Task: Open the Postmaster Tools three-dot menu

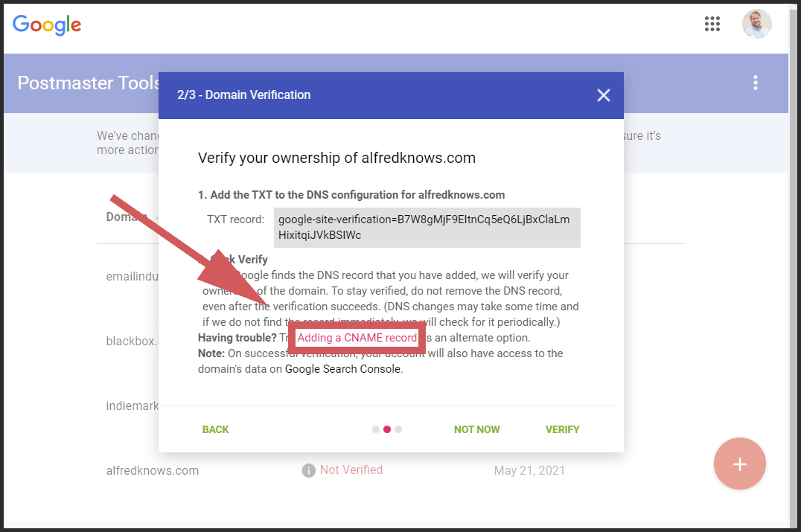Action: pyautogui.click(x=756, y=83)
